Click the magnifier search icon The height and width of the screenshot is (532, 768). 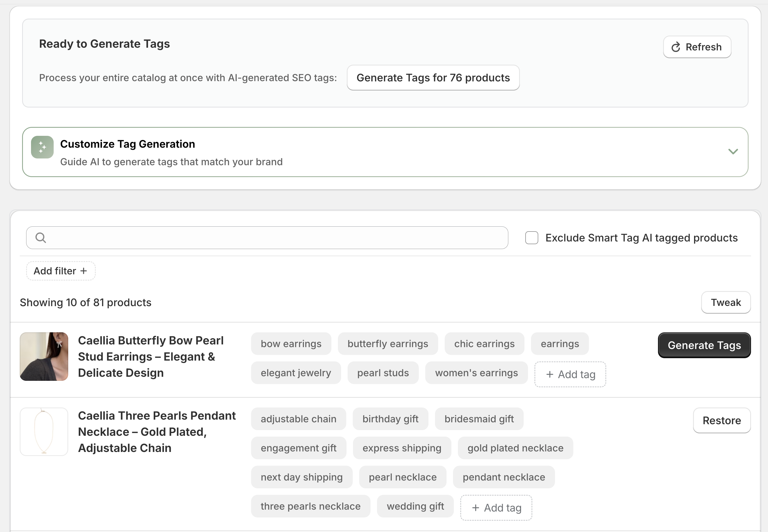point(41,238)
